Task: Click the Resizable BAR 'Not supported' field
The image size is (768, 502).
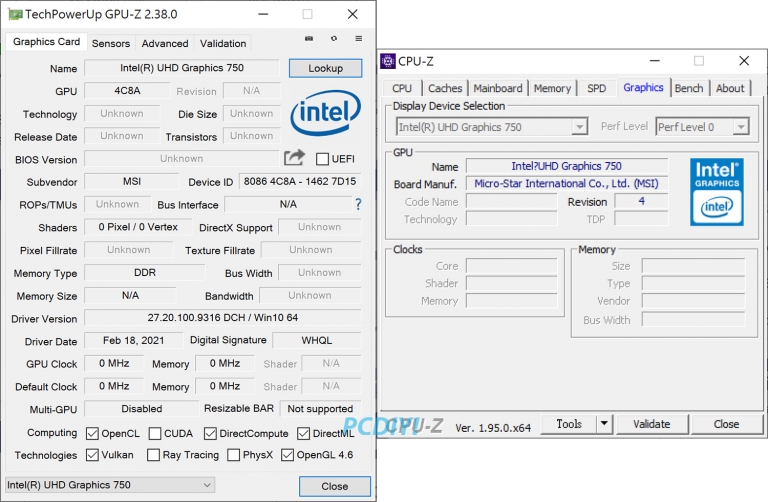Action: (320, 408)
